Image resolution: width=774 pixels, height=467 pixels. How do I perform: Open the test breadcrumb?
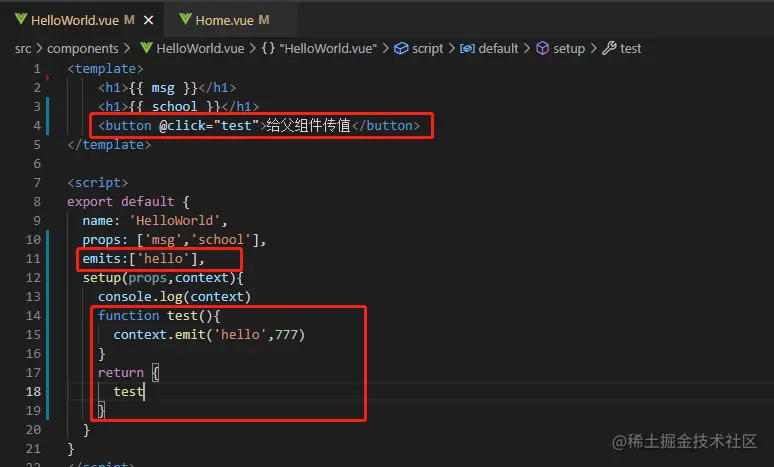click(630, 48)
